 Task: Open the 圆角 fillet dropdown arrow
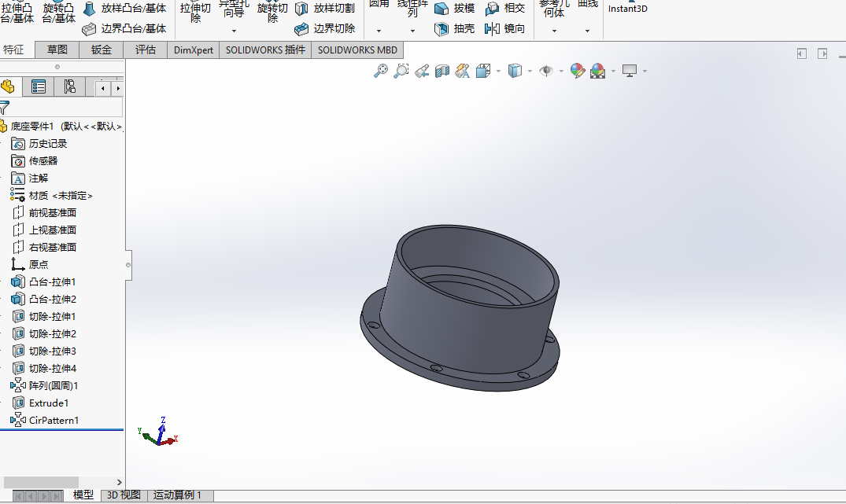tap(379, 31)
